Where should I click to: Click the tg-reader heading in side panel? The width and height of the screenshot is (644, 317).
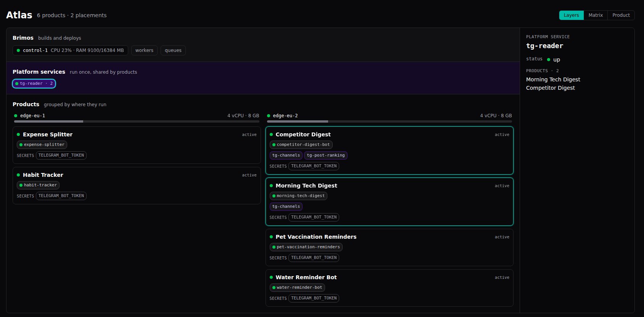[x=544, y=46]
